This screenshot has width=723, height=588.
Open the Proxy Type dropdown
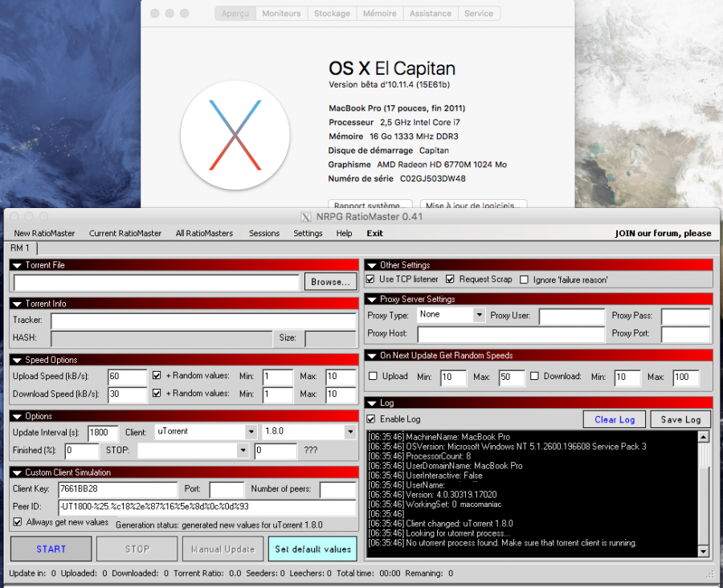coord(479,315)
